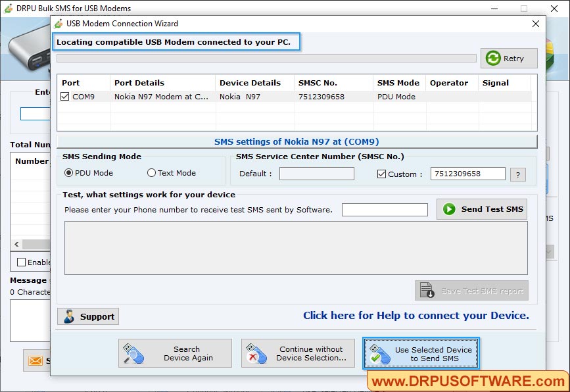Click the Retry button label
Screen dimensions: 570x392
513,59
